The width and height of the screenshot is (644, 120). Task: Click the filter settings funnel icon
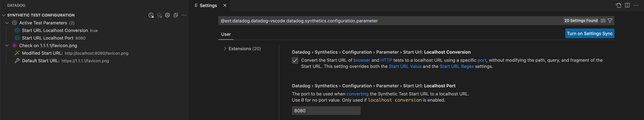(x=610, y=21)
